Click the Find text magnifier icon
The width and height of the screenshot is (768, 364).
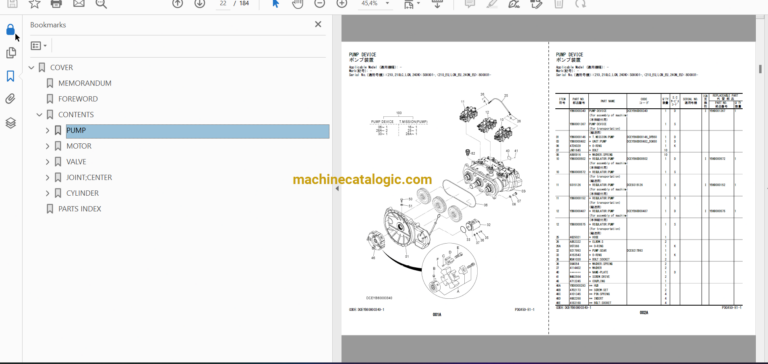(101, 3)
